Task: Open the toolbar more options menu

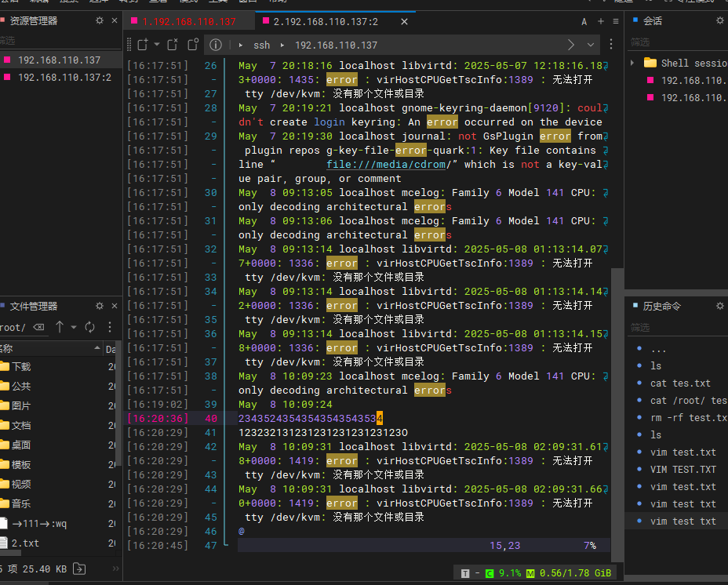Action: coord(611,44)
